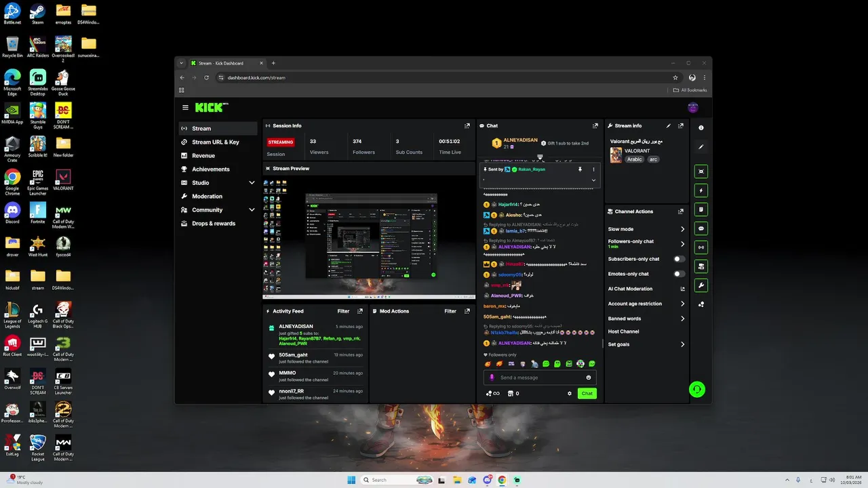This screenshot has width=868, height=488.
Task: Toggle the Stream Preview widget in right toolbar
Action: [x=701, y=171]
